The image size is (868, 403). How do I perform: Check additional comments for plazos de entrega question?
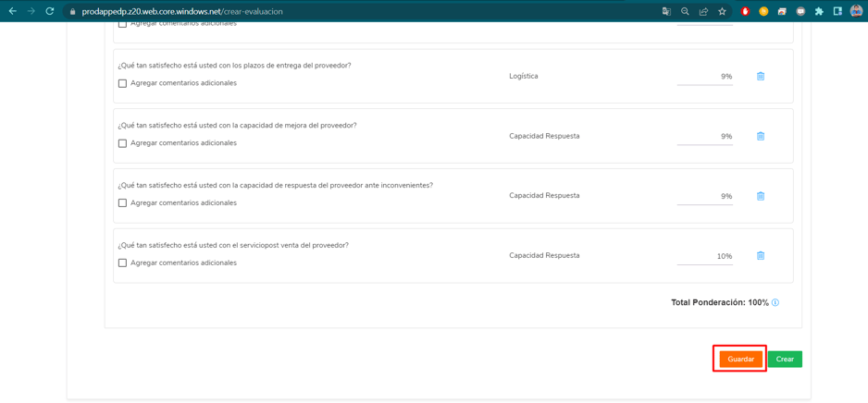click(122, 83)
